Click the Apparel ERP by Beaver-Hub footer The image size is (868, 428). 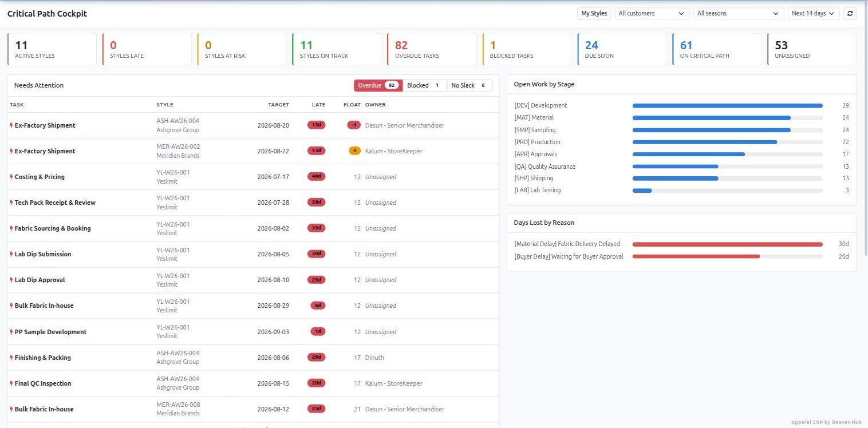(826, 422)
